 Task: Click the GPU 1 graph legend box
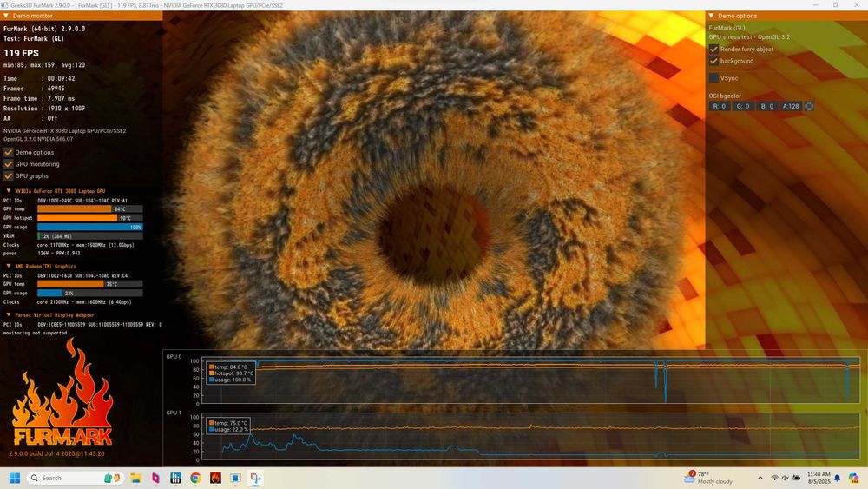click(x=228, y=426)
